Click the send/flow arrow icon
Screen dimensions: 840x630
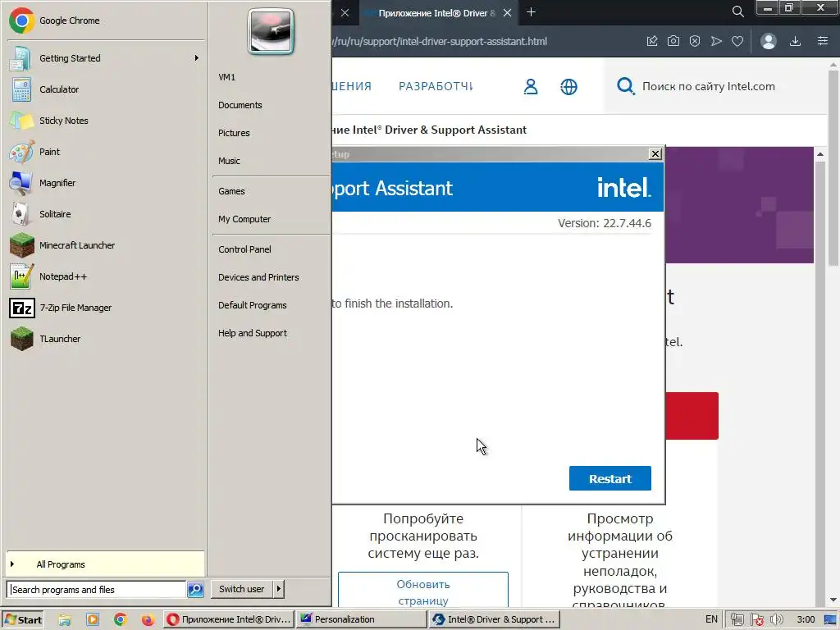(716, 41)
